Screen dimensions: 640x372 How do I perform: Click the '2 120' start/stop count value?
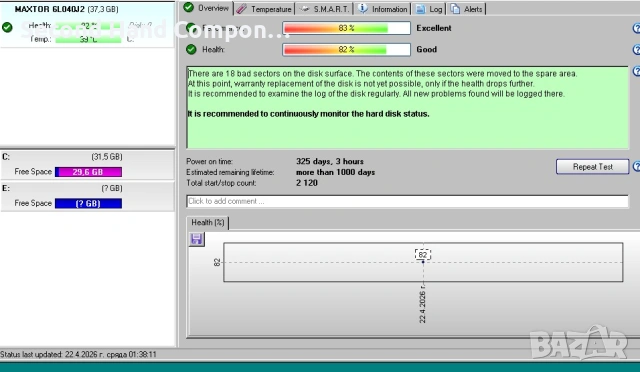(307, 183)
